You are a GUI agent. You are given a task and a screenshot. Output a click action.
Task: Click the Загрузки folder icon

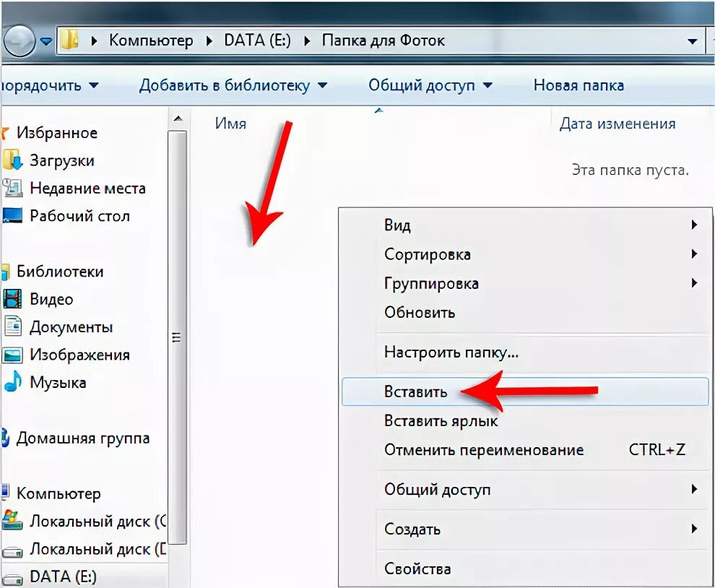(x=12, y=160)
